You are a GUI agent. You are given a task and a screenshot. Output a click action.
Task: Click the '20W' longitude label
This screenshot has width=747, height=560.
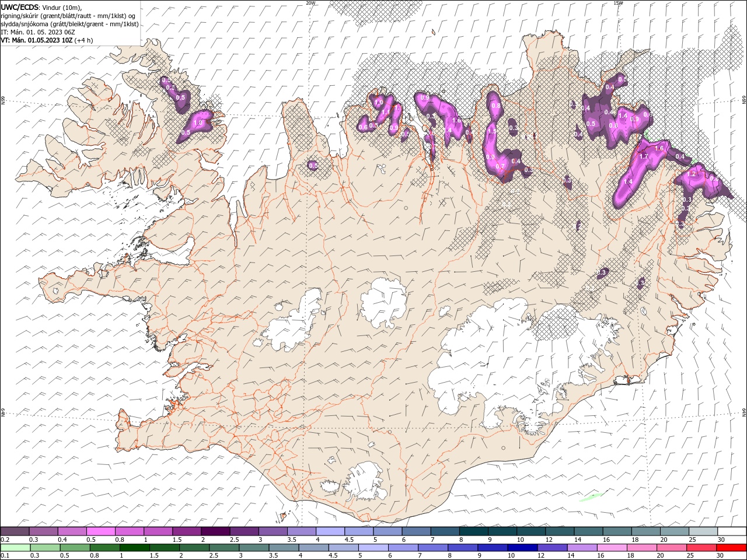pyautogui.click(x=310, y=3)
